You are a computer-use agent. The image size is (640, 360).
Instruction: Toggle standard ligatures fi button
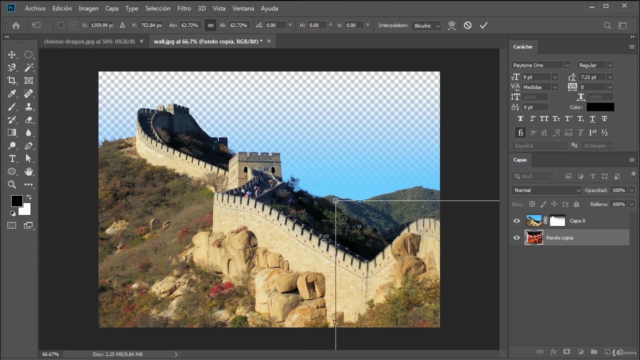[x=520, y=133]
